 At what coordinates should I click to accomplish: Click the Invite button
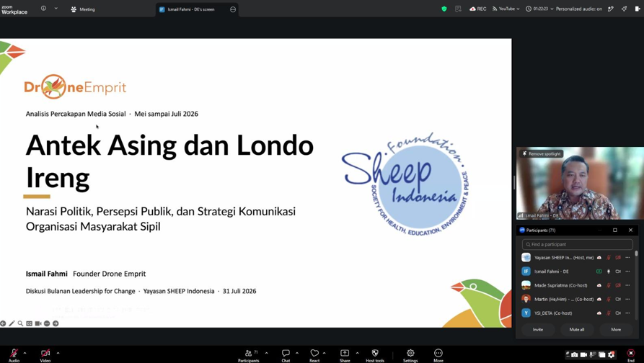tap(537, 329)
